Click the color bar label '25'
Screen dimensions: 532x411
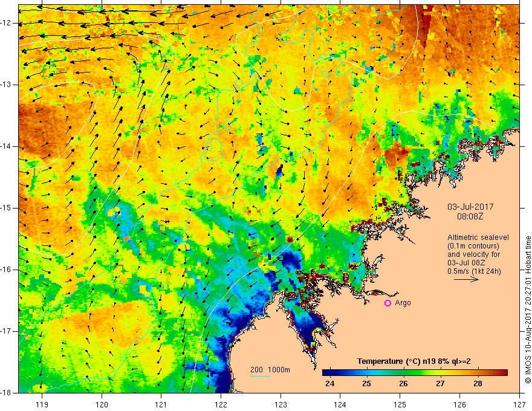(x=366, y=384)
